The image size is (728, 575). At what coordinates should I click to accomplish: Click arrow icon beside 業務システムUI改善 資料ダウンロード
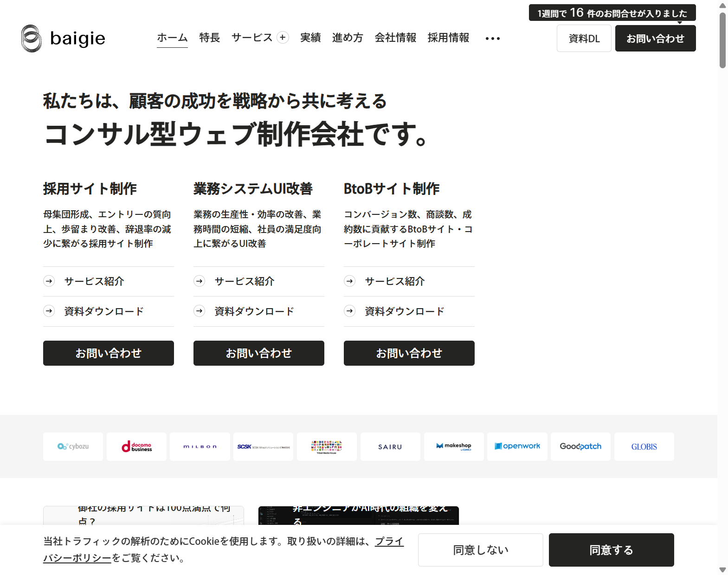[x=200, y=311]
